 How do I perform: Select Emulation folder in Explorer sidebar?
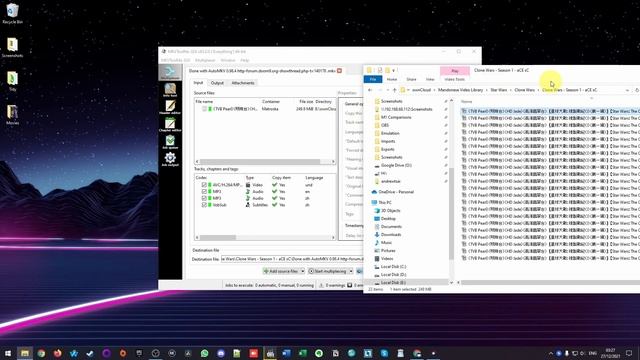(x=390, y=133)
